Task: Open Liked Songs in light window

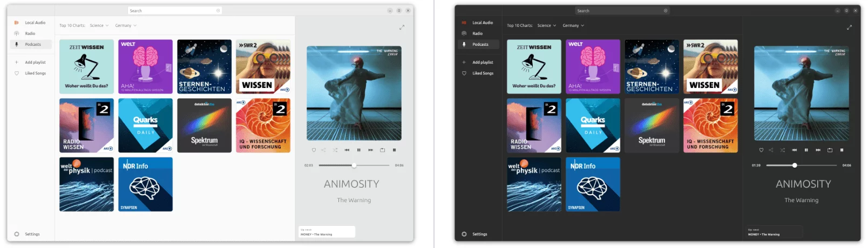Action: pyautogui.click(x=31, y=73)
